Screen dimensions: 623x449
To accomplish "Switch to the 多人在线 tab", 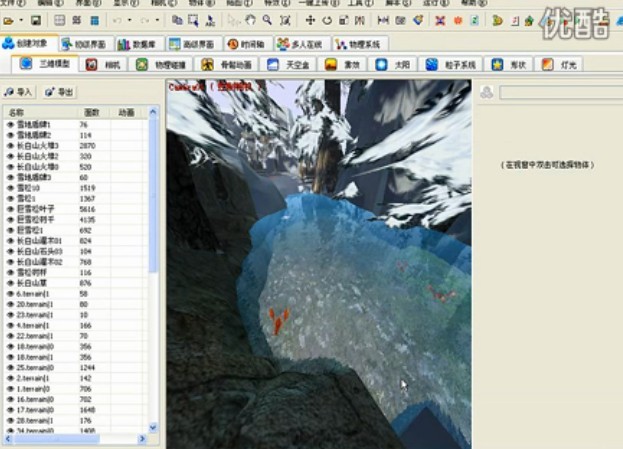I will (x=302, y=44).
